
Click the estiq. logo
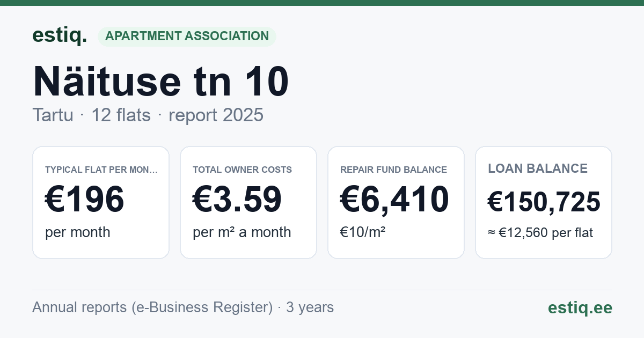point(60,36)
